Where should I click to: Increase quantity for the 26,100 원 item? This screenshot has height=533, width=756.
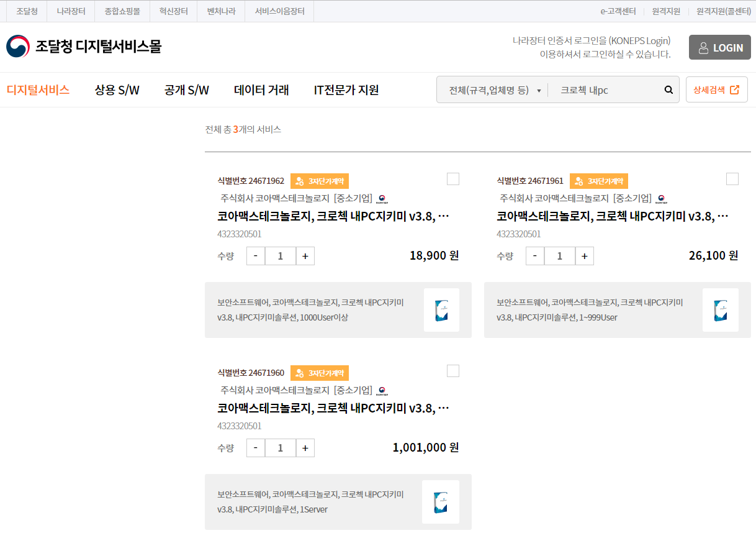click(x=585, y=256)
